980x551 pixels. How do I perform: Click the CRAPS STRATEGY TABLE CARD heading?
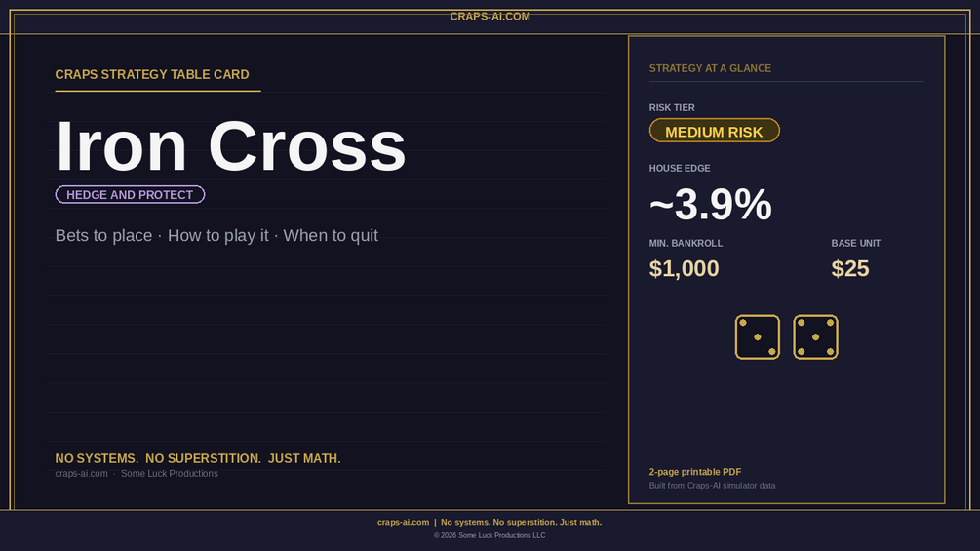click(x=152, y=74)
